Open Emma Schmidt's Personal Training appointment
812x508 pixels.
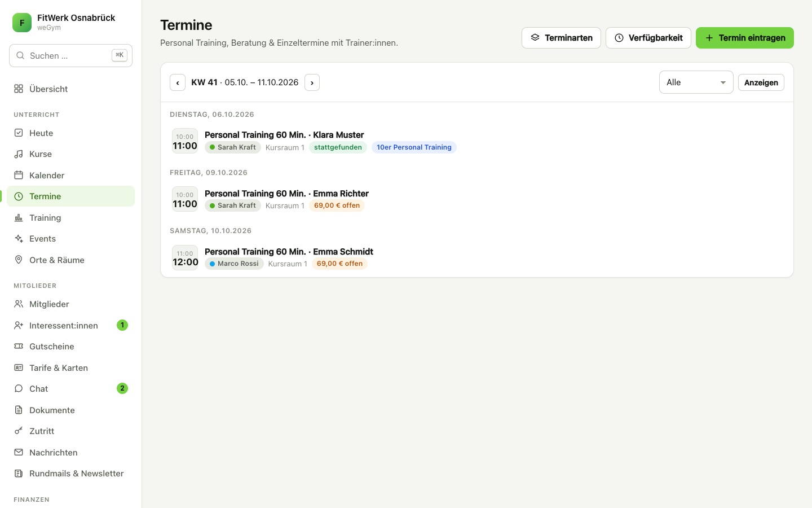(477, 257)
